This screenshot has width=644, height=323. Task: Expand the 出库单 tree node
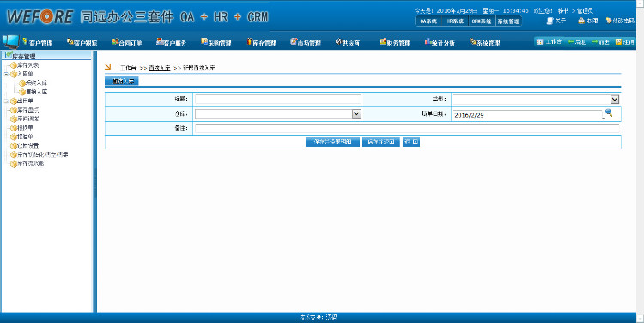click(6, 101)
